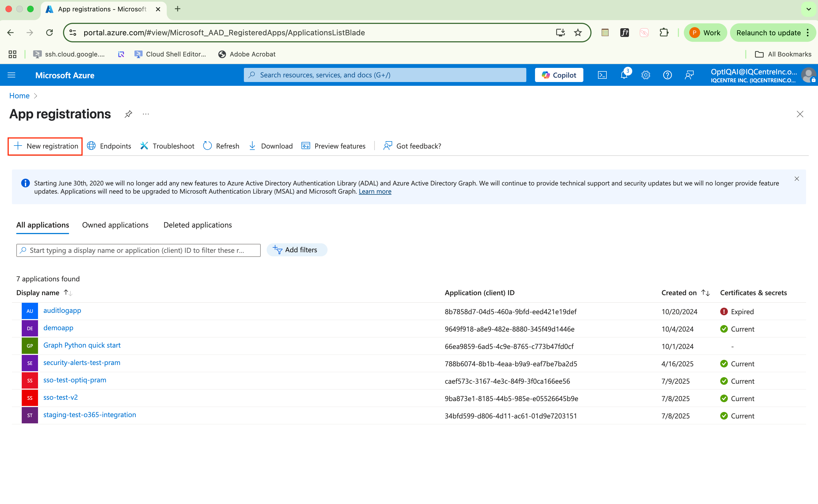818x504 pixels.
Task: Go to the Home breadcrumb
Action: 19,96
